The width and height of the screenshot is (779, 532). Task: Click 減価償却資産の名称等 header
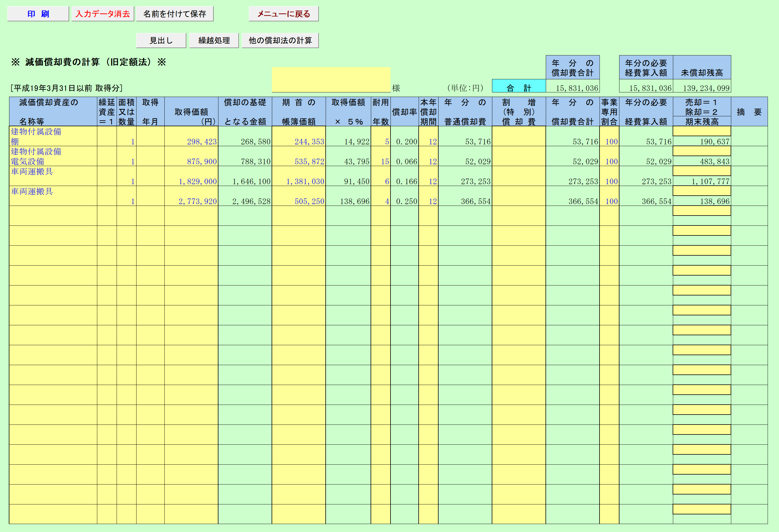pos(53,111)
